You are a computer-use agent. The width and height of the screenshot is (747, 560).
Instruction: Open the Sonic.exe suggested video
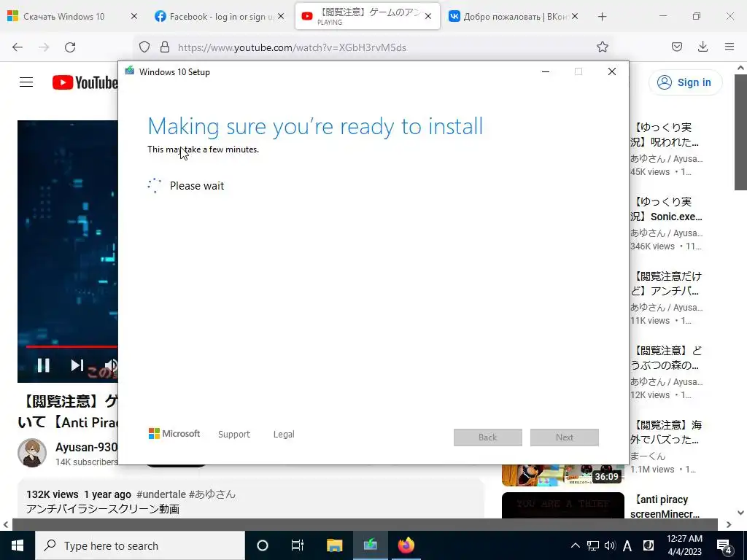pyautogui.click(x=666, y=209)
